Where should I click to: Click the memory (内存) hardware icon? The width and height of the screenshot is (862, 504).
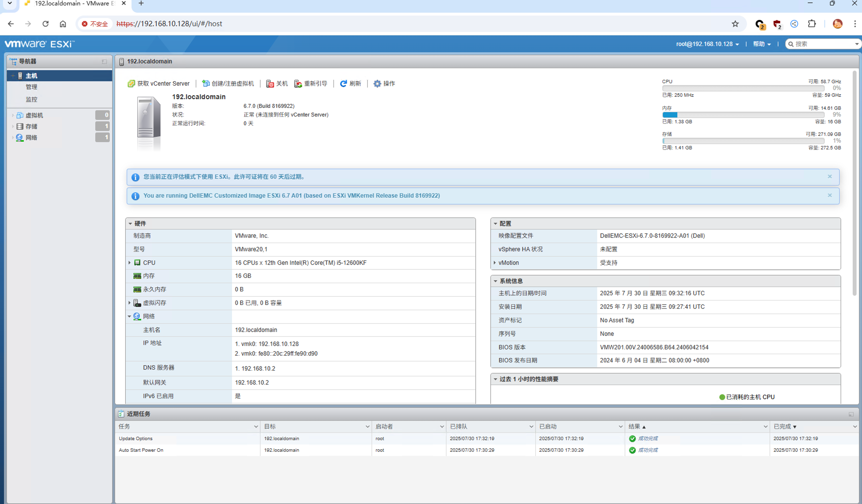137,276
